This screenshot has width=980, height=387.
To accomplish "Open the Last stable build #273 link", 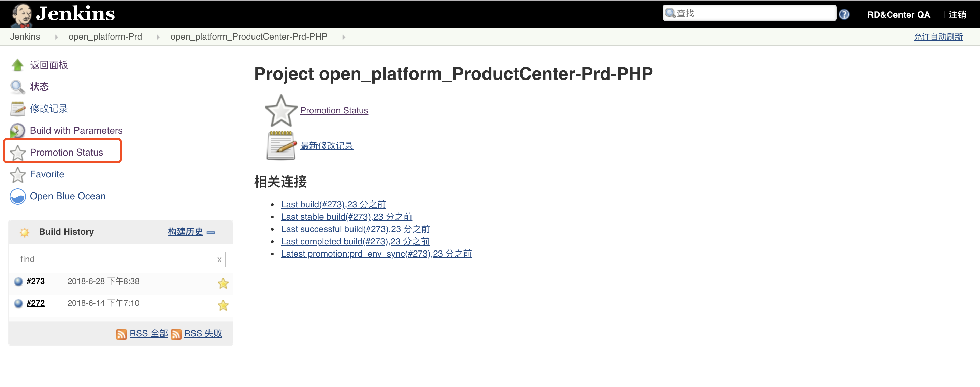I will coord(346,217).
